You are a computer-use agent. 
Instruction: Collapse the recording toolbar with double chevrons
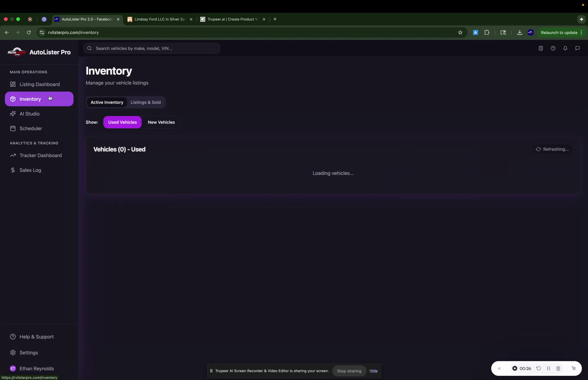coord(499,368)
